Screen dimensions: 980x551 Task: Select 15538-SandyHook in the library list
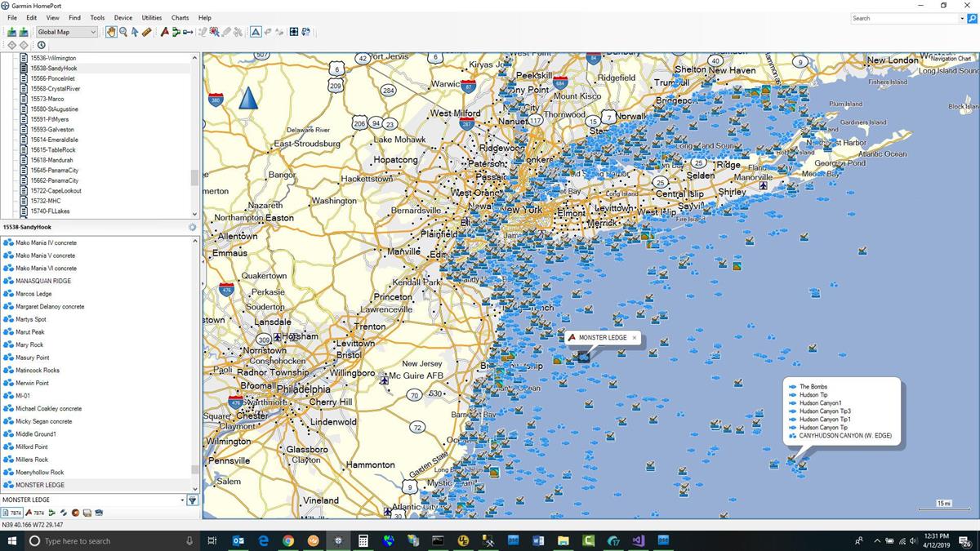[54, 69]
